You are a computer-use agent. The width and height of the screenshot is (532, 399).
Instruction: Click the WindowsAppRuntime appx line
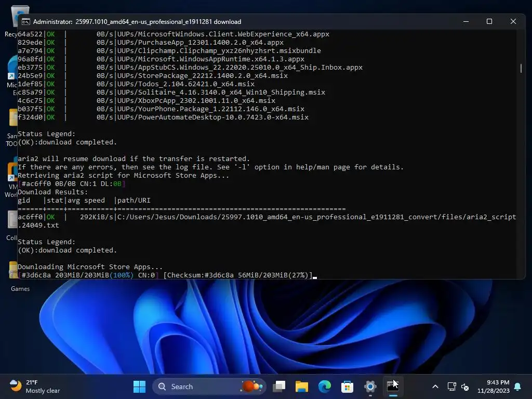point(161,59)
